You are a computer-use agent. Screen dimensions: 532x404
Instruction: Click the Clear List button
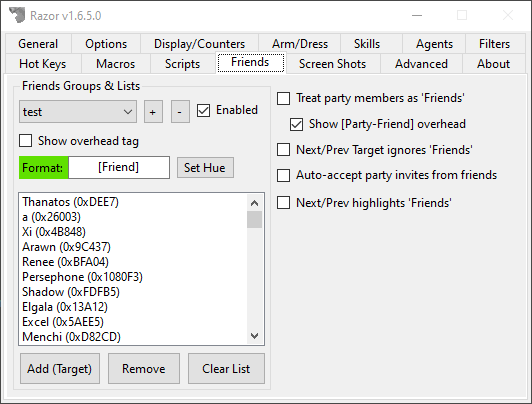[226, 369]
